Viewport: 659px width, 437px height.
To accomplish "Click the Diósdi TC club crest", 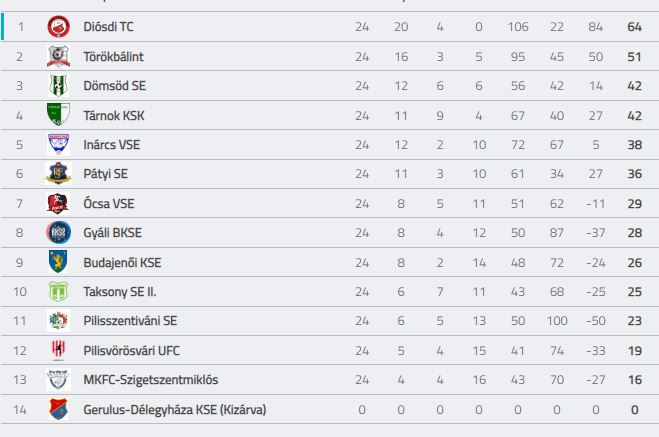I will 58,27.
